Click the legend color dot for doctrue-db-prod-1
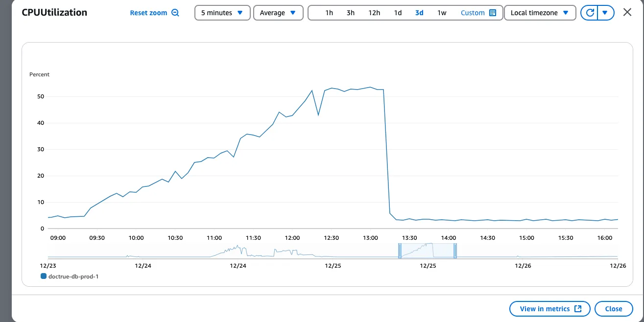Image resolution: width=644 pixels, height=322 pixels. (44, 276)
